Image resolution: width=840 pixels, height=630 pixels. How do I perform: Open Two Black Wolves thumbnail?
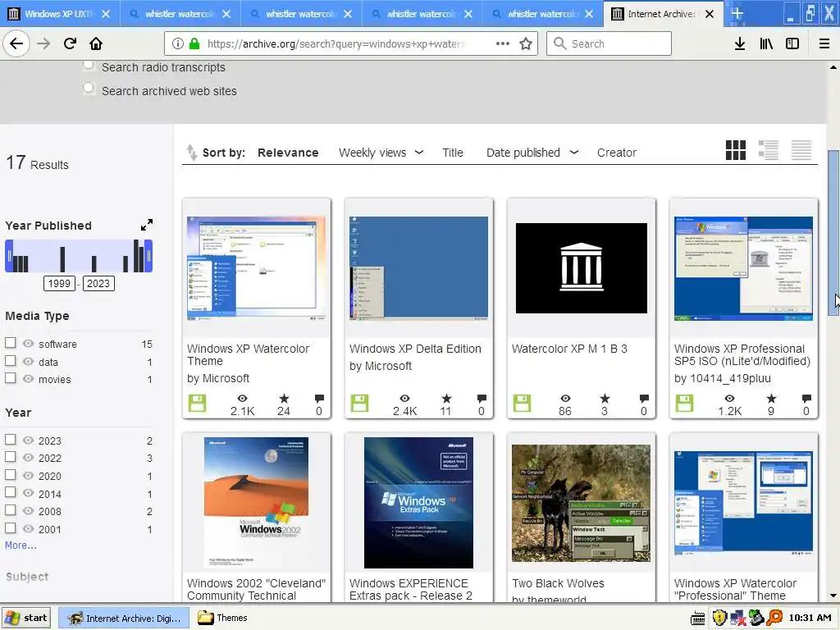pyautogui.click(x=582, y=503)
